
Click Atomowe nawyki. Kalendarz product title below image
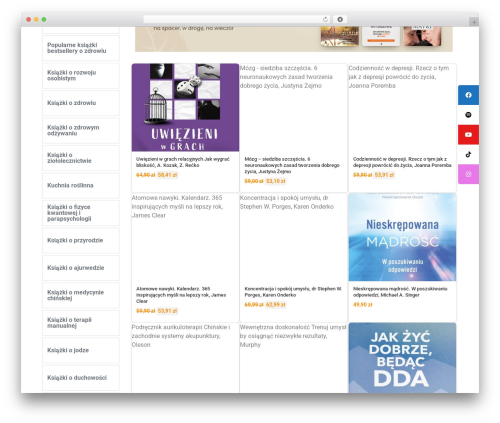pos(181,295)
